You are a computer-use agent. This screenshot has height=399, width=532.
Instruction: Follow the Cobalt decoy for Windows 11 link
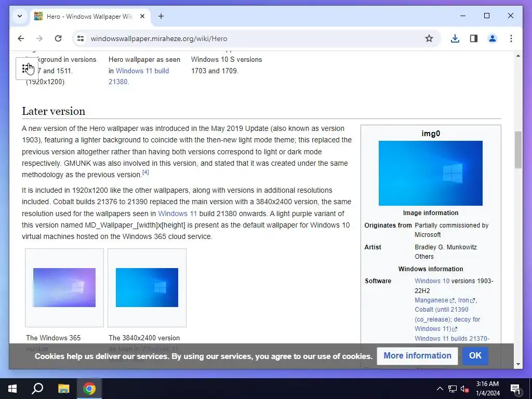(447, 320)
